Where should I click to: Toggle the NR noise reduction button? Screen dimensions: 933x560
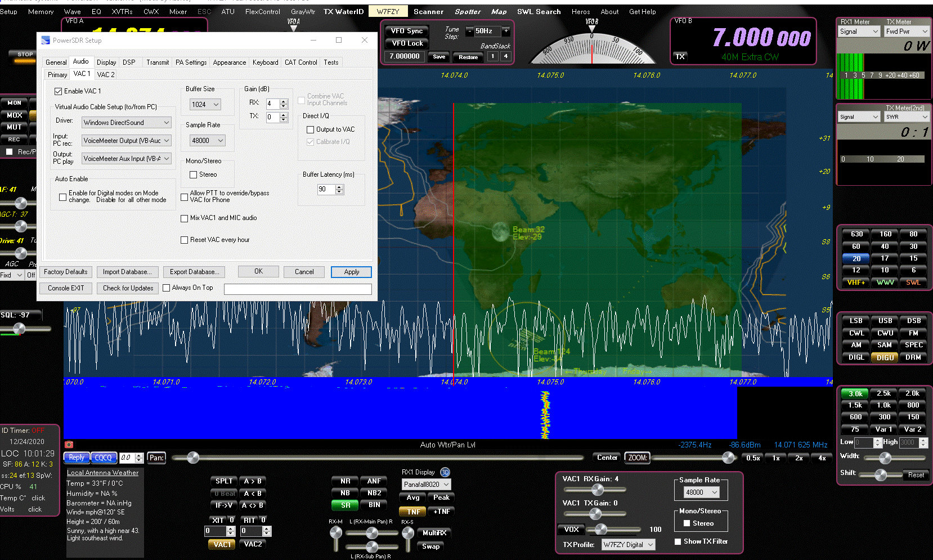coord(346,481)
